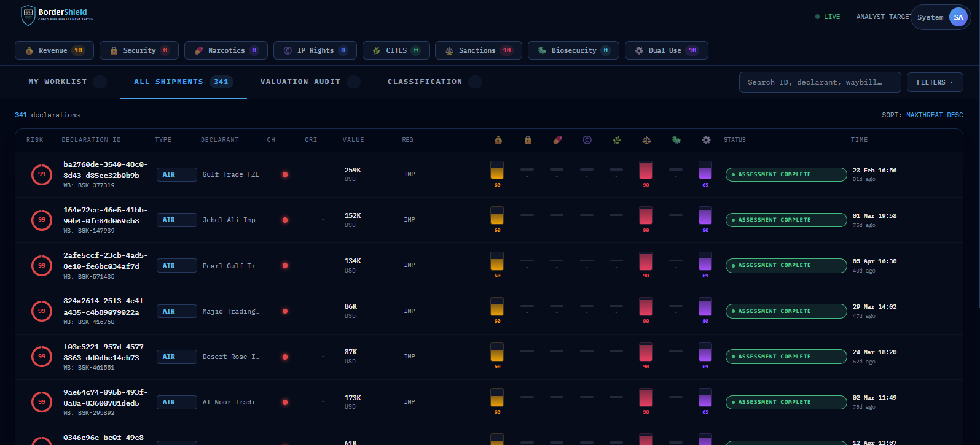This screenshot has height=445, width=980.
Task: Switch to the Classification tab
Action: (434, 82)
